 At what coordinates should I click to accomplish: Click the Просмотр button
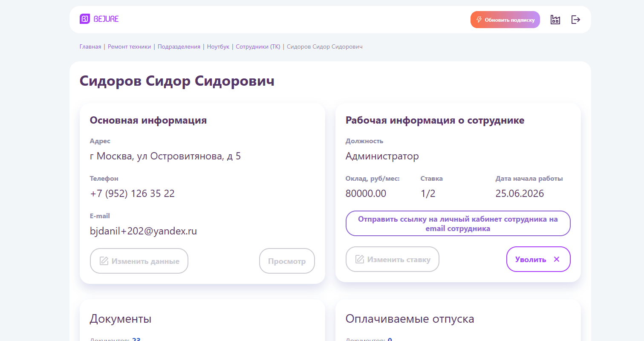(287, 261)
